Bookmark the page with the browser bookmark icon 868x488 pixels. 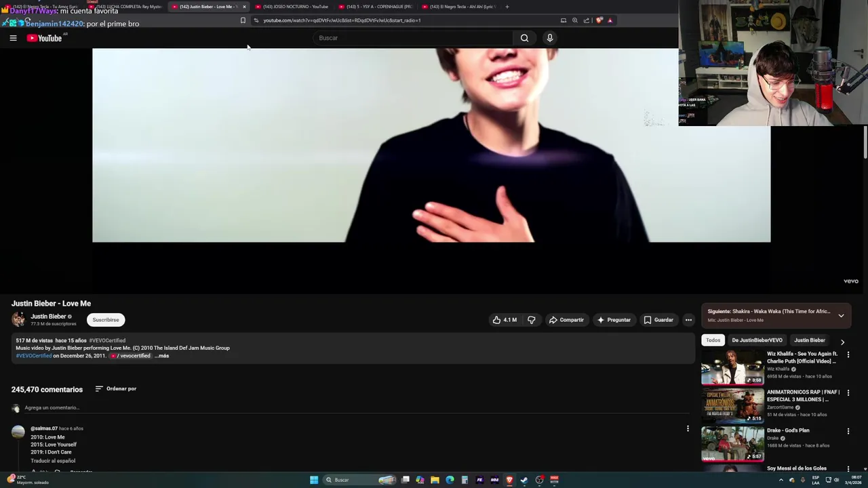[x=243, y=20]
